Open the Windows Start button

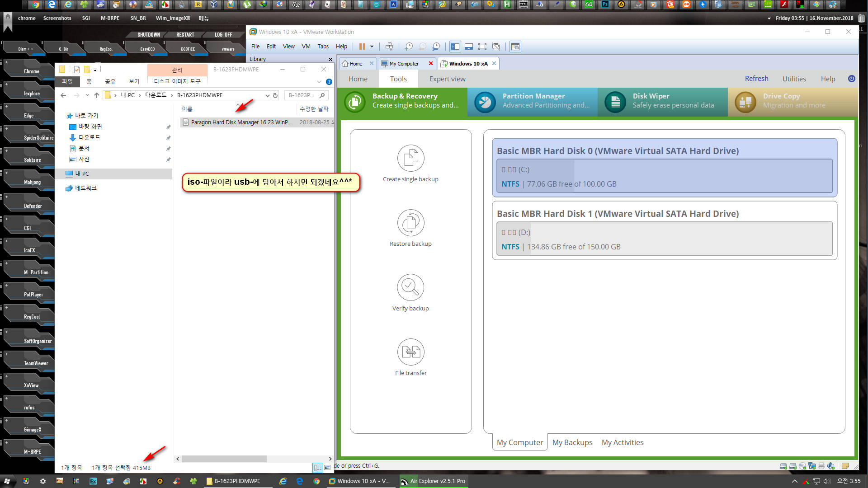click(x=7, y=481)
